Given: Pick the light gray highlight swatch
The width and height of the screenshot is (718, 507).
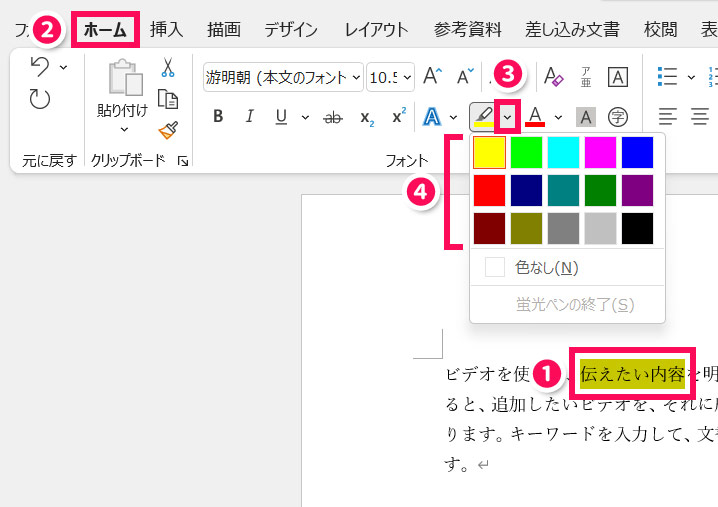Looking at the screenshot, I should pyautogui.click(x=600, y=229).
